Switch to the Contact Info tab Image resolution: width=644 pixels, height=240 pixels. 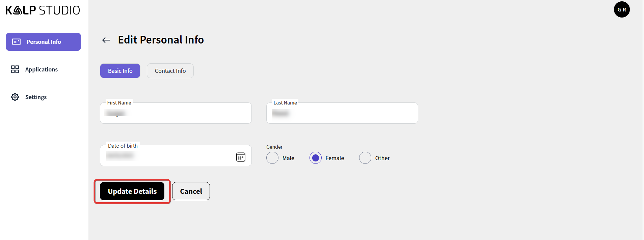[170, 71]
